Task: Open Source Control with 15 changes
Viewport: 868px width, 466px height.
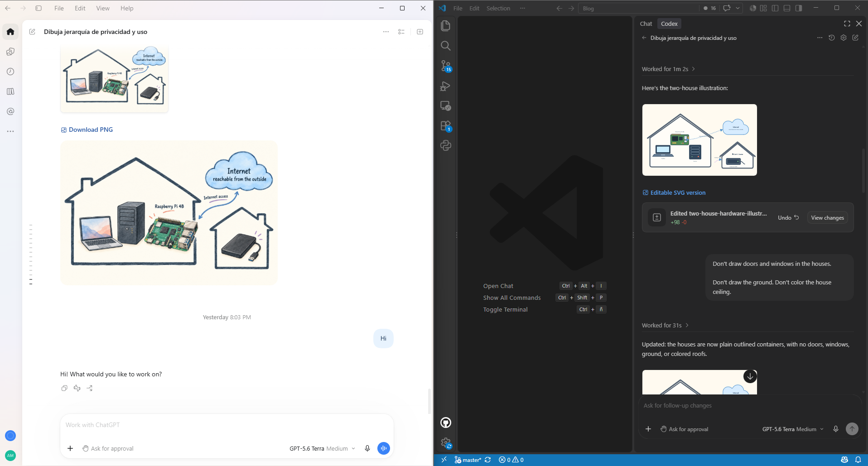Action: 446,66
